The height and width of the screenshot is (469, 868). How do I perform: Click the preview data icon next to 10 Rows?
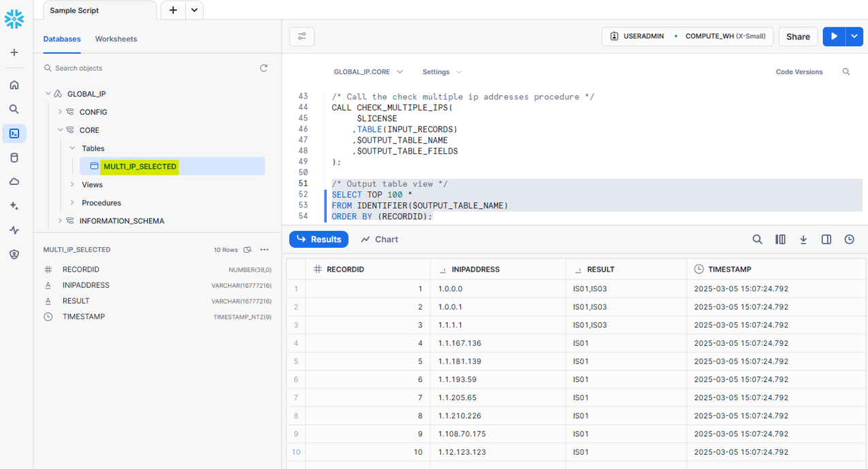pos(248,250)
